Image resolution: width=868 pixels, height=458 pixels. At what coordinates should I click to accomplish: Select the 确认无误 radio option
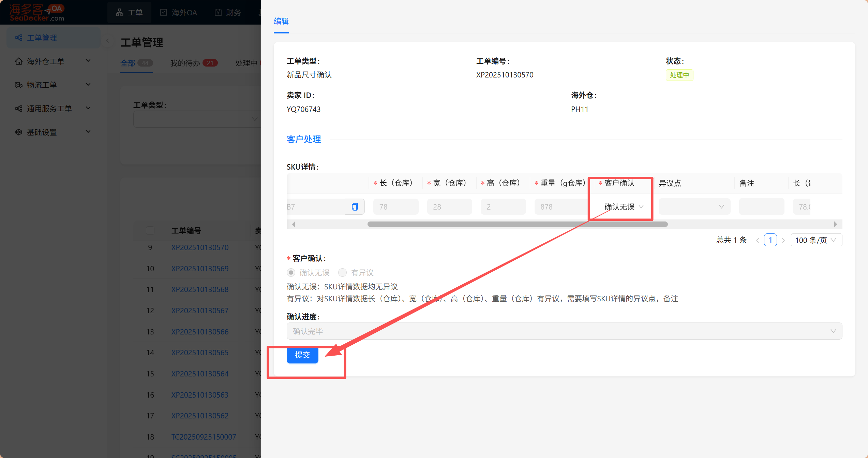291,273
